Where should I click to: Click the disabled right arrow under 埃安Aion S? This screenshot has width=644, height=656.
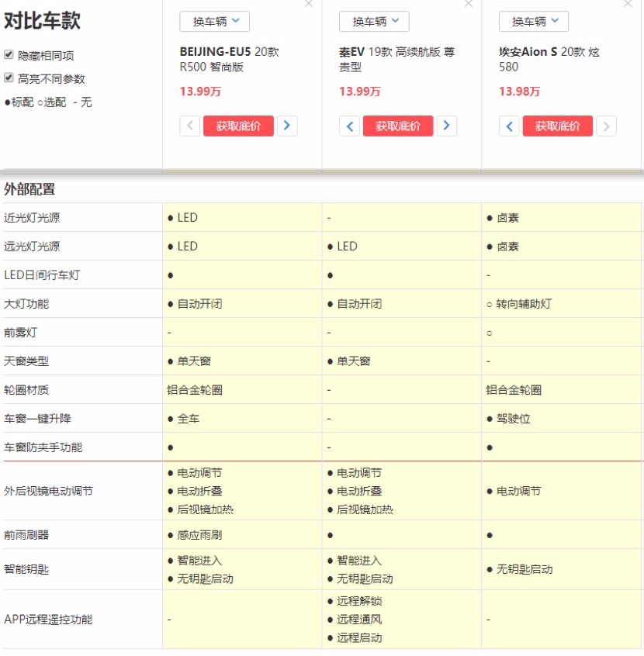(x=606, y=126)
